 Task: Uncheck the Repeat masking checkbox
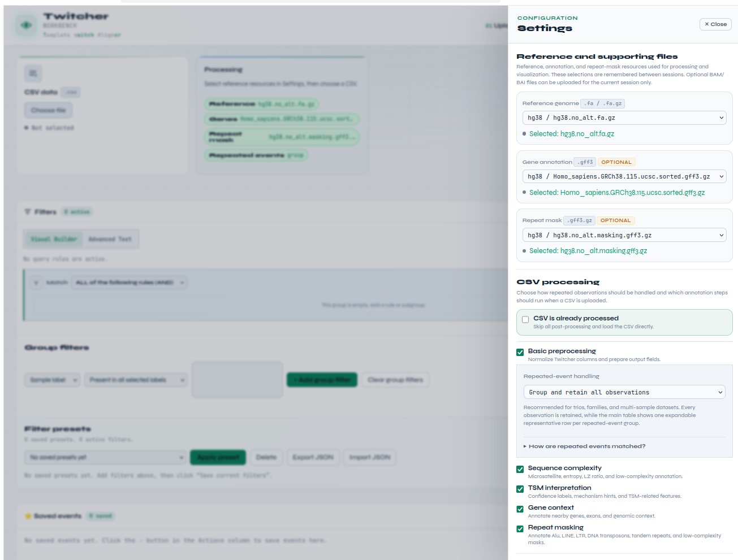tap(520, 529)
